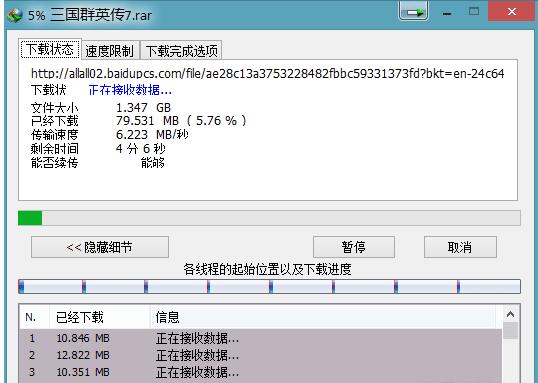The image size is (538, 383).
Task: Click the 各线程的起始位置以及下载进度 label
Action: (x=267, y=269)
